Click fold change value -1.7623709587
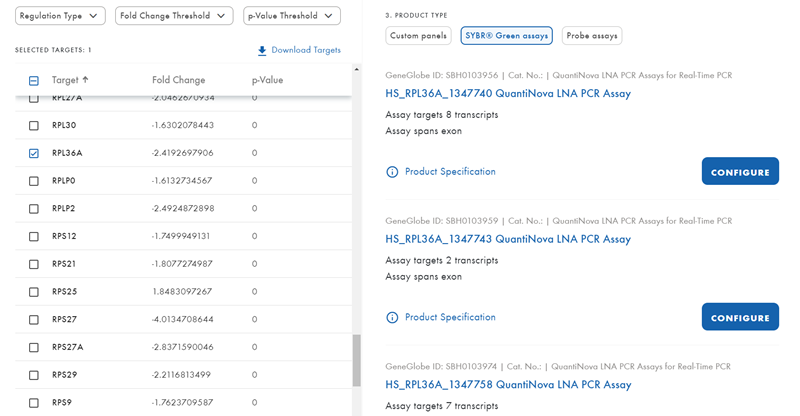Image resolution: width=800 pixels, height=416 pixels. click(x=182, y=402)
